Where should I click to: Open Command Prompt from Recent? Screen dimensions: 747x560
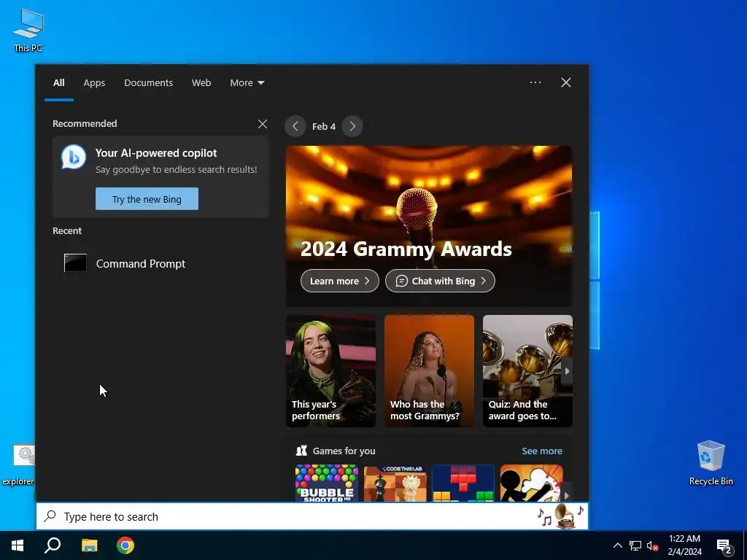pos(160,263)
